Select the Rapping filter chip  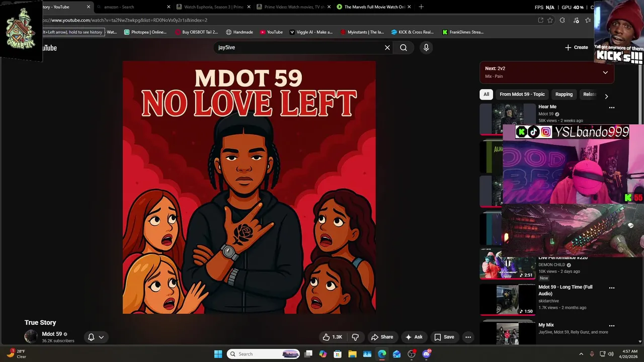[x=564, y=94]
